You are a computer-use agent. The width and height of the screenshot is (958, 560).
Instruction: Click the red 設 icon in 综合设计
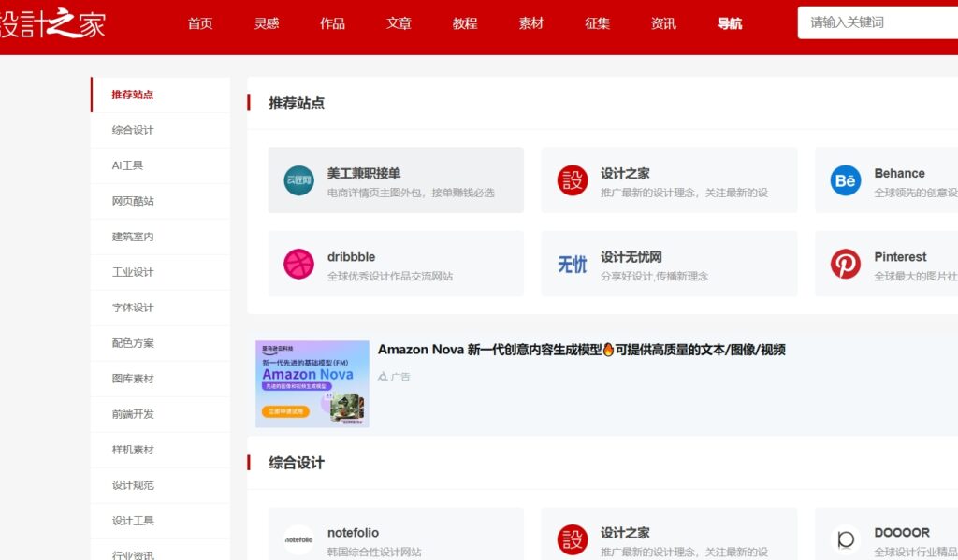click(x=573, y=539)
